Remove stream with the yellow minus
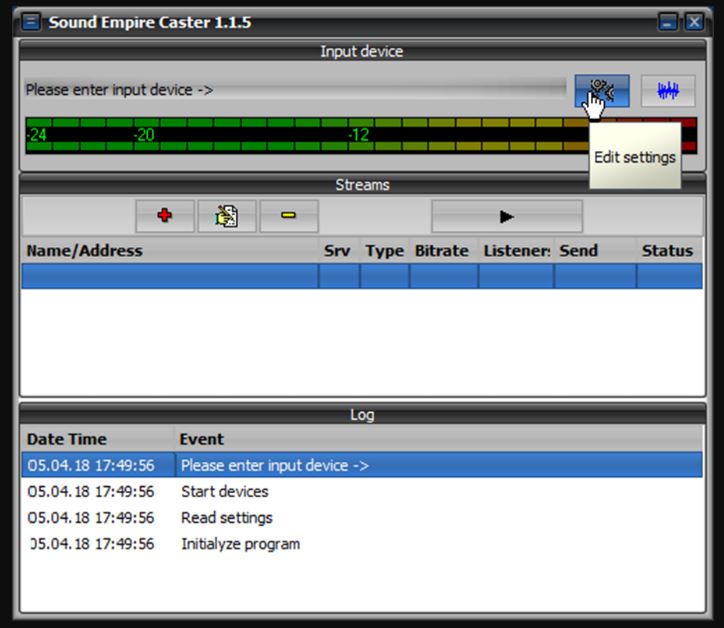The image size is (724, 628). 289,216
